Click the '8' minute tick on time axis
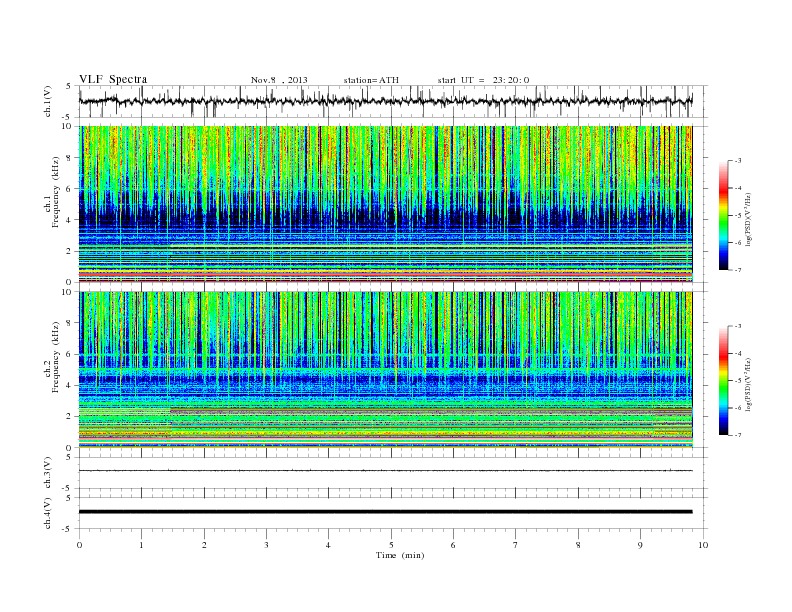792x612 pixels. [x=578, y=545]
